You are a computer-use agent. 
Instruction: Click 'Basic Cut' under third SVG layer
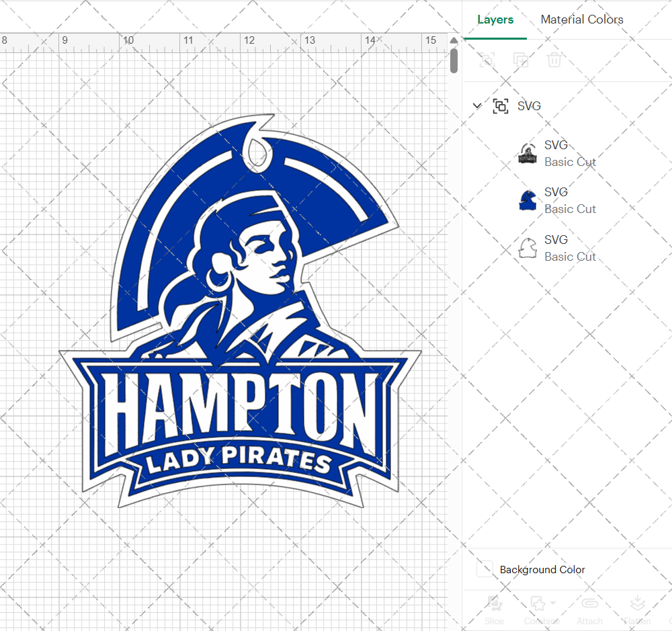570,256
